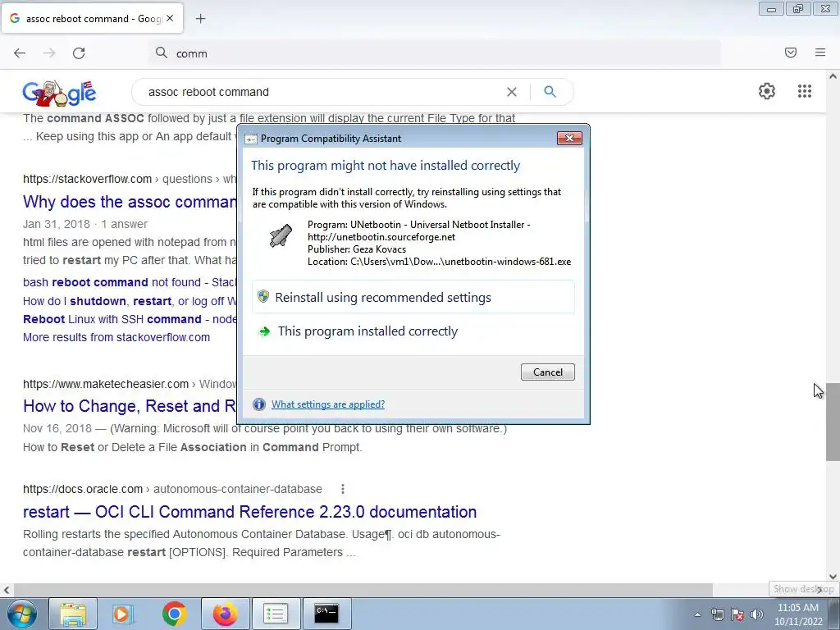The height and width of the screenshot is (630, 840).
Task: Open Action Center flag icon
Action: (737, 614)
